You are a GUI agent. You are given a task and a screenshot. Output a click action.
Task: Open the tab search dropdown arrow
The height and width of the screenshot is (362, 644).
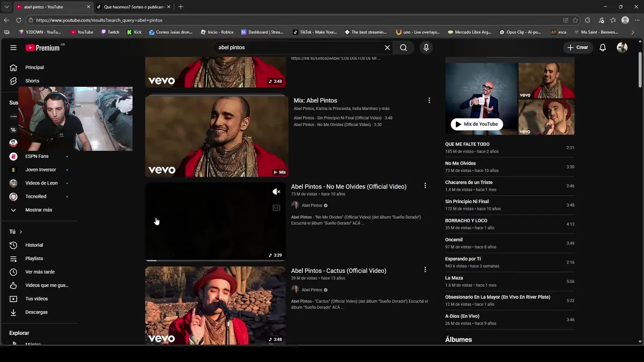click(6, 7)
